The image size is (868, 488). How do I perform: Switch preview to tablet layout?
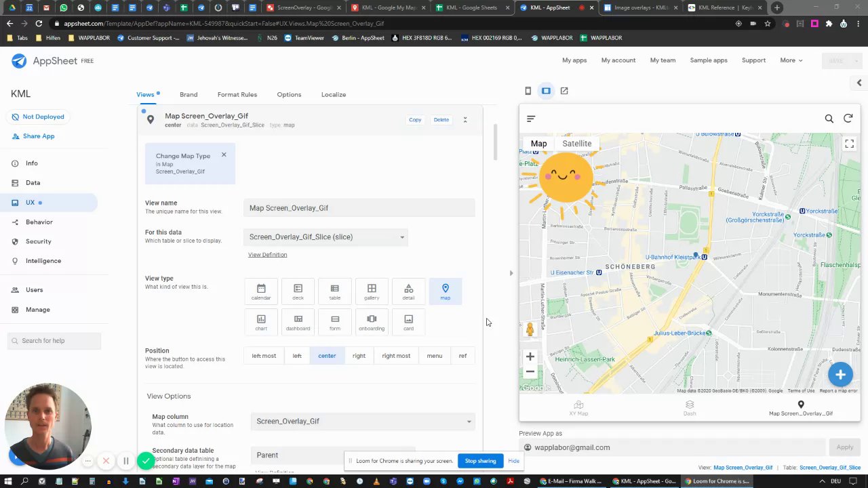pyautogui.click(x=546, y=91)
